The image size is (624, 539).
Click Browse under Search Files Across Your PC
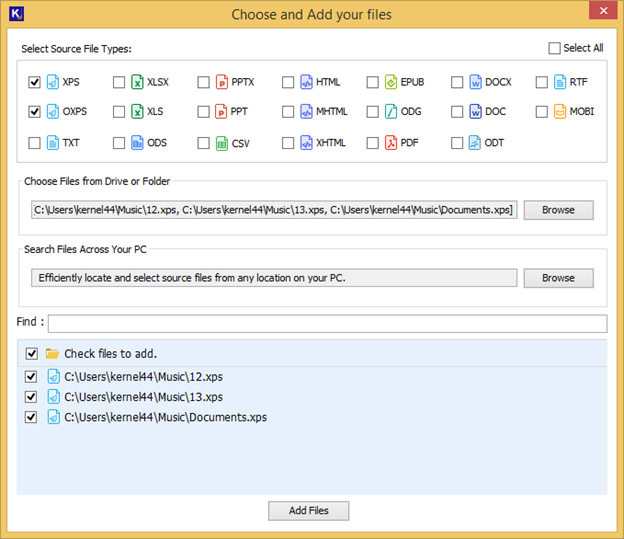click(558, 278)
